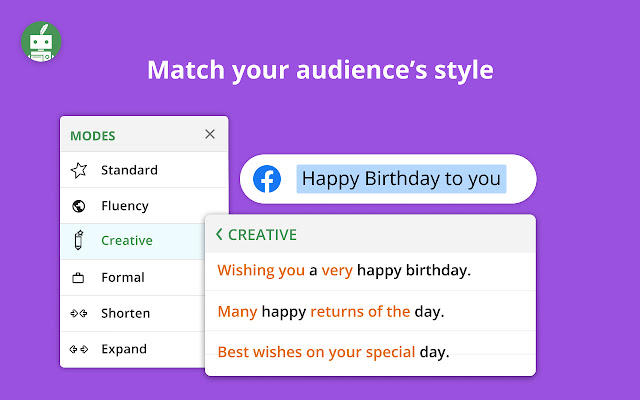Select Standard mode
The width and height of the screenshot is (640, 400).
(129, 170)
